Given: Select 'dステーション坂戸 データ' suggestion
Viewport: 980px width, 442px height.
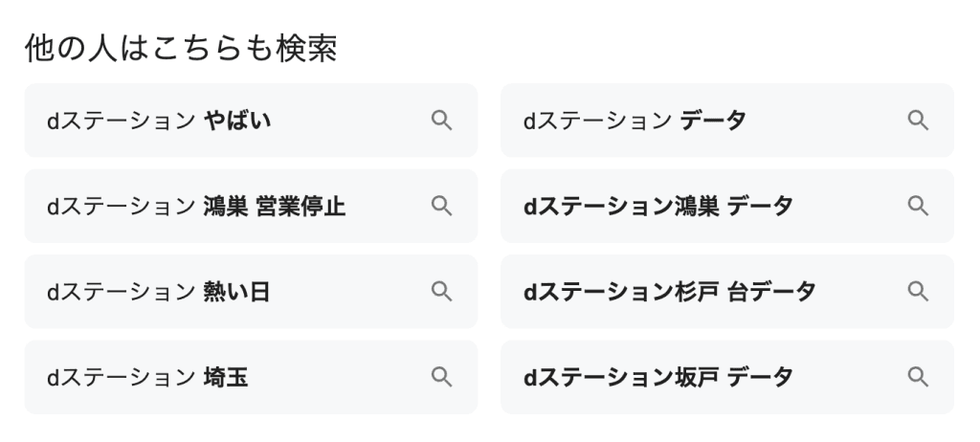Looking at the screenshot, I should click(x=657, y=377).
